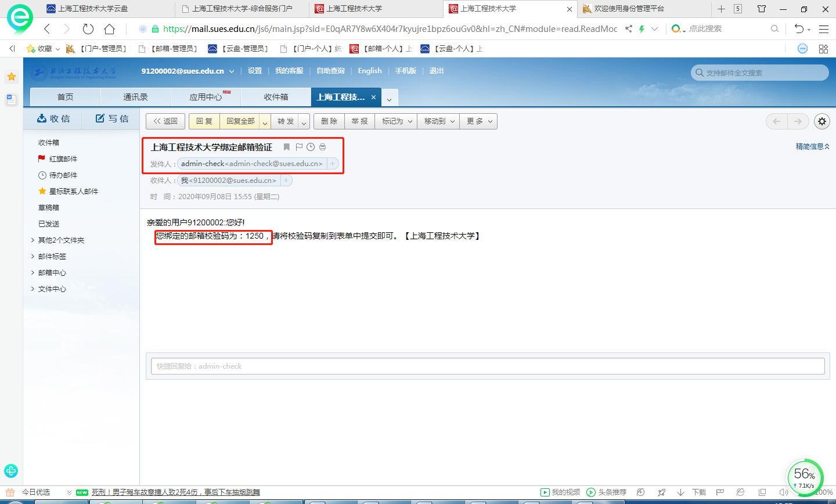Screen dimensions: 836x504
Task: Click the full-text mail search field
Action: tap(761, 73)
